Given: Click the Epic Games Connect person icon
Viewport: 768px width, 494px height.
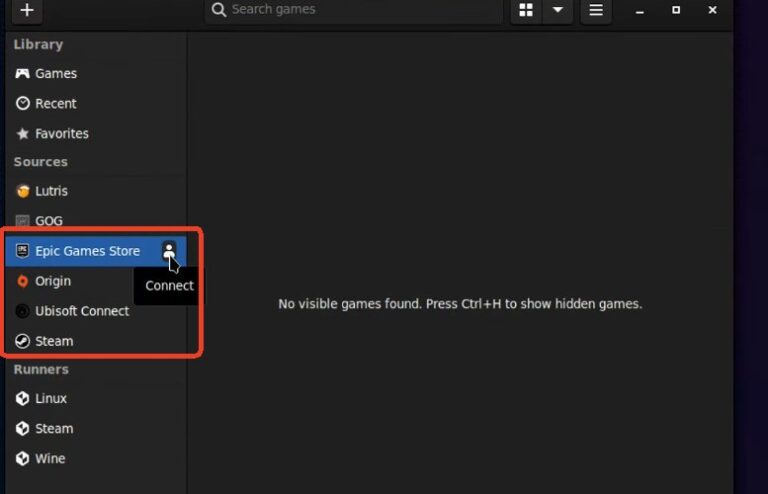Looking at the screenshot, I should tap(169, 251).
